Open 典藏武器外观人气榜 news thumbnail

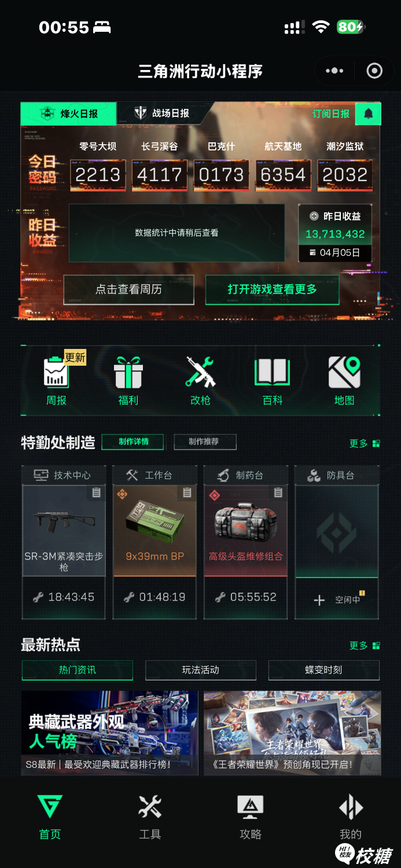(110, 733)
